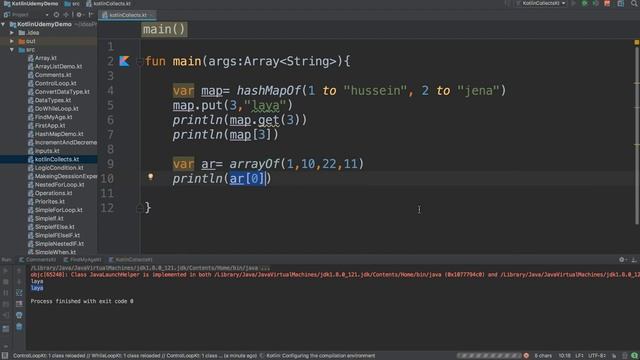Click the up-the-stack-trace arrow in Run panel
This screenshot has width=640, height=360.
click(19, 270)
